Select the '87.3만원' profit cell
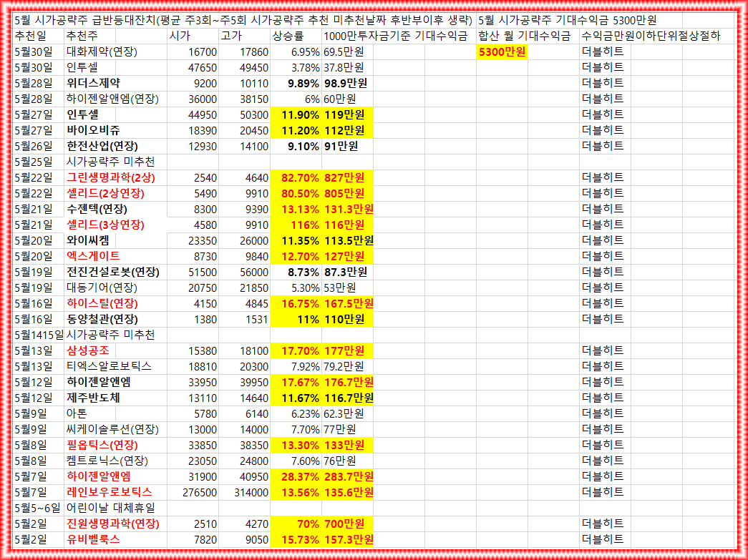Image resolution: width=748 pixels, height=560 pixels. point(347,272)
